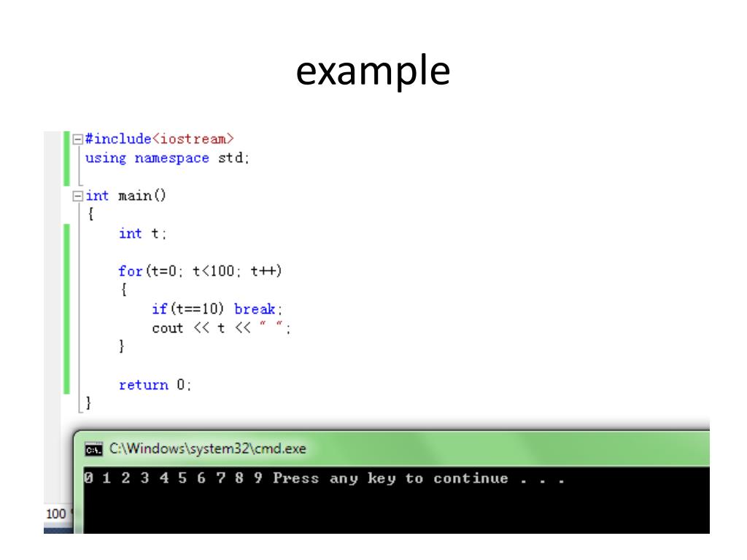The image size is (747, 560).
Task: Click the 'int t;' declaration line
Action: [142, 233]
